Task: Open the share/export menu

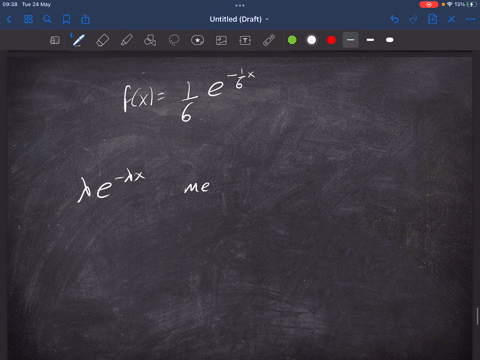Action: tap(85, 19)
